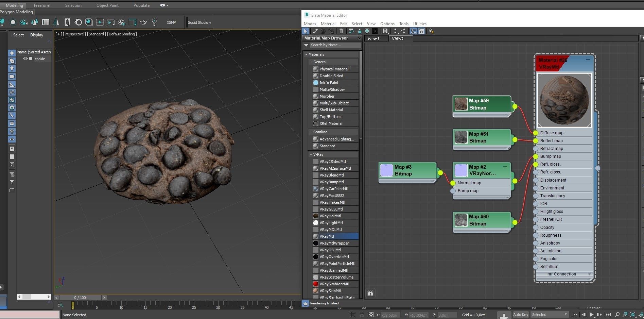Play the animation
644x319 pixels.
pos(592,315)
